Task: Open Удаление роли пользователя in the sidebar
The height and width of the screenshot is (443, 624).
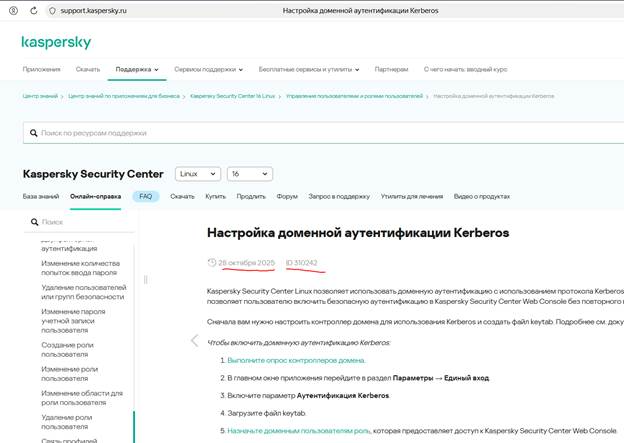Action: (66, 422)
